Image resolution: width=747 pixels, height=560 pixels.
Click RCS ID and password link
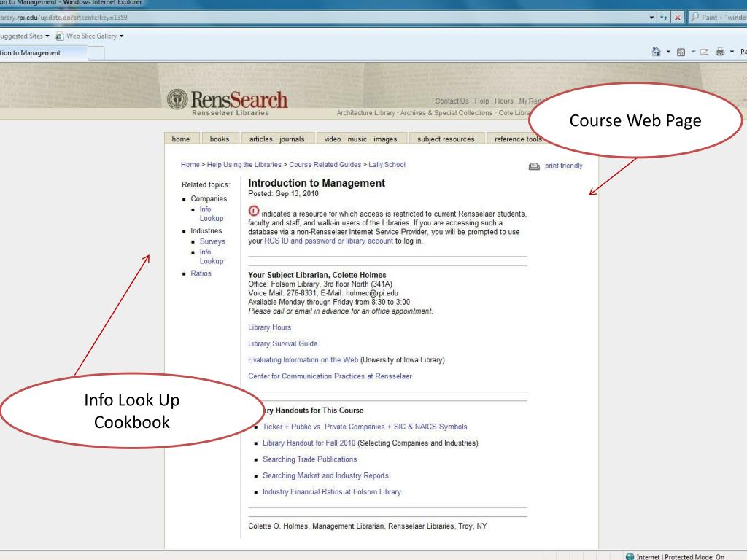(329, 241)
